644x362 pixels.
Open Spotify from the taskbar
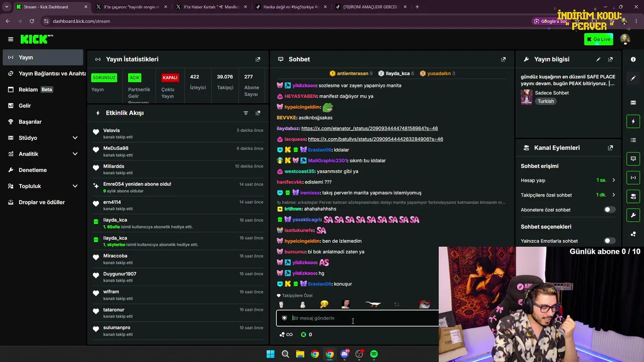374,354
